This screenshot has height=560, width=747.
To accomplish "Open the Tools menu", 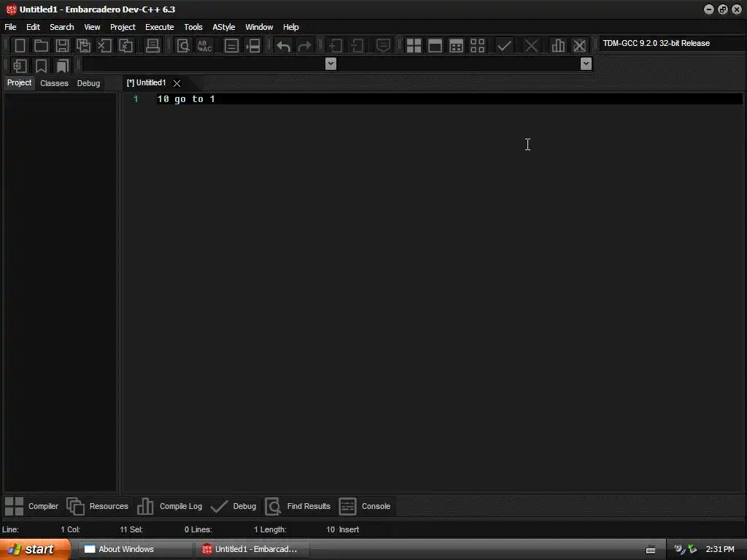I will (193, 27).
